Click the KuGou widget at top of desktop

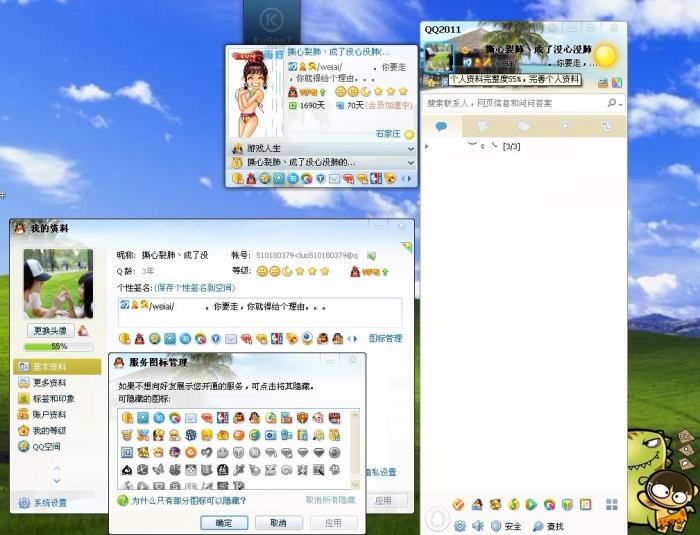[x=271, y=22]
